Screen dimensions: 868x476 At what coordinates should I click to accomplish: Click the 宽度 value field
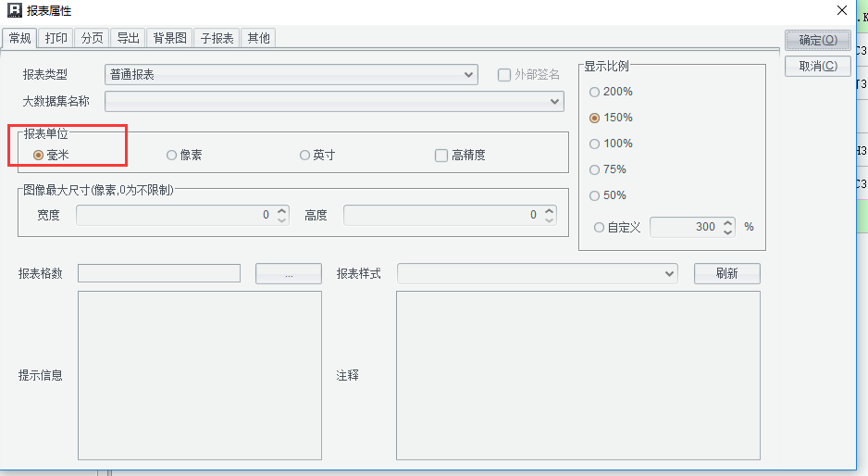(176, 215)
